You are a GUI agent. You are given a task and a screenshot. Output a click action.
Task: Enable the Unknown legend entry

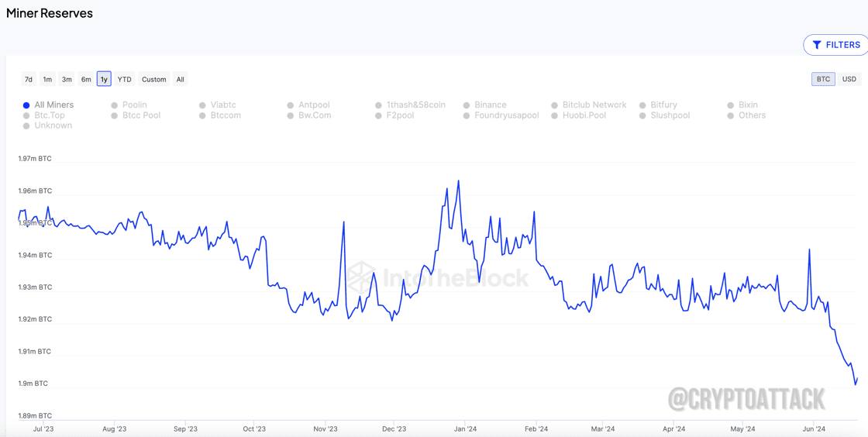tap(47, 126)
